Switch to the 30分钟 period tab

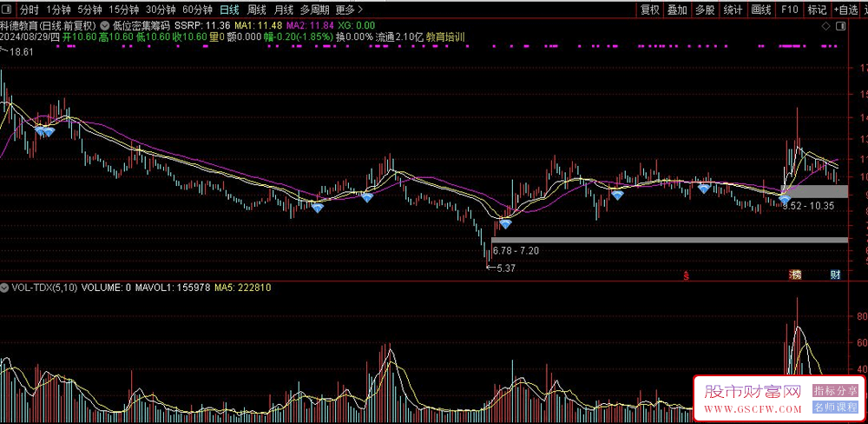coord(161,10)
